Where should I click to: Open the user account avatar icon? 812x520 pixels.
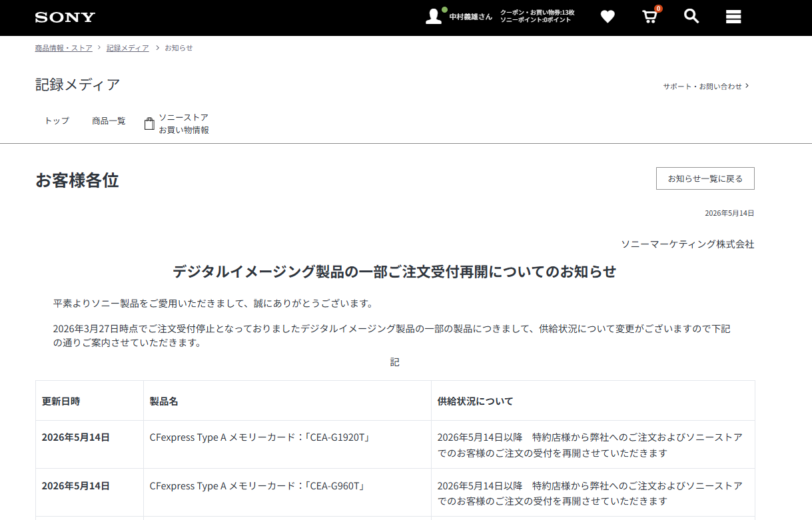pos(434,17)
